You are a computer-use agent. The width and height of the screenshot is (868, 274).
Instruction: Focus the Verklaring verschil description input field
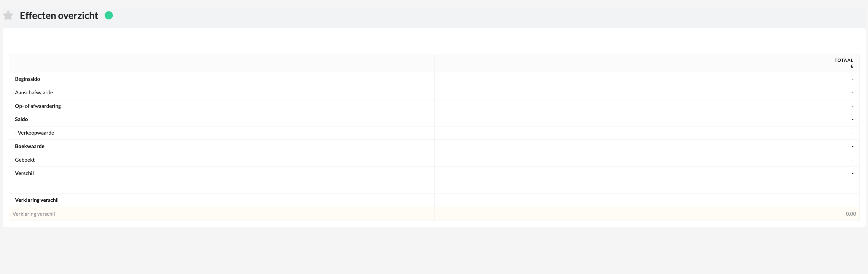pyautogui.click(x=222, y=214)
